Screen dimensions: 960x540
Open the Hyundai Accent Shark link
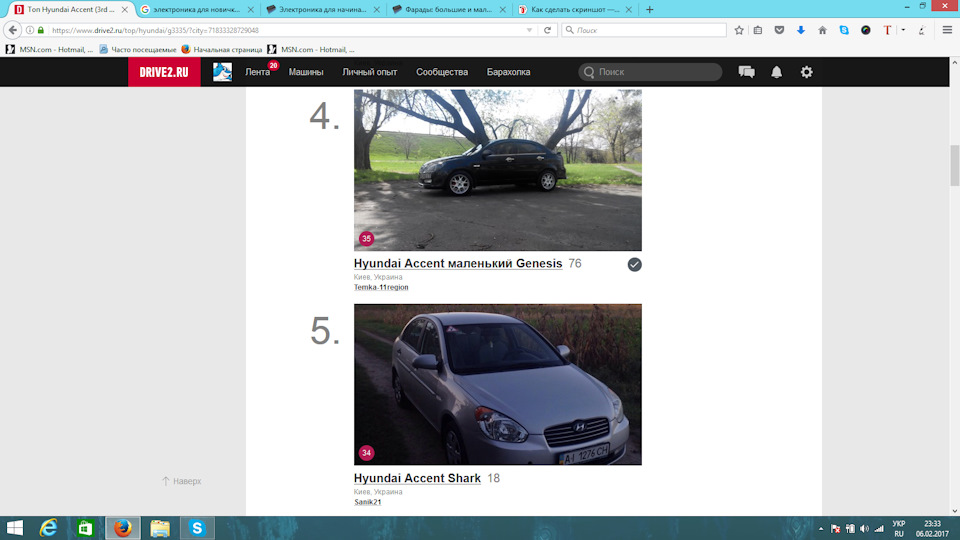click(417, 478)
